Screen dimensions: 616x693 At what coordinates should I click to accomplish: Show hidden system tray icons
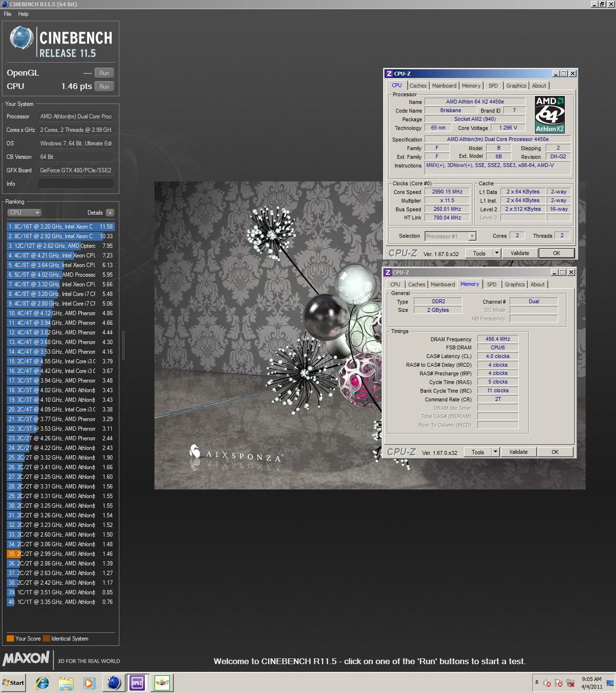[x=537, y=682]
